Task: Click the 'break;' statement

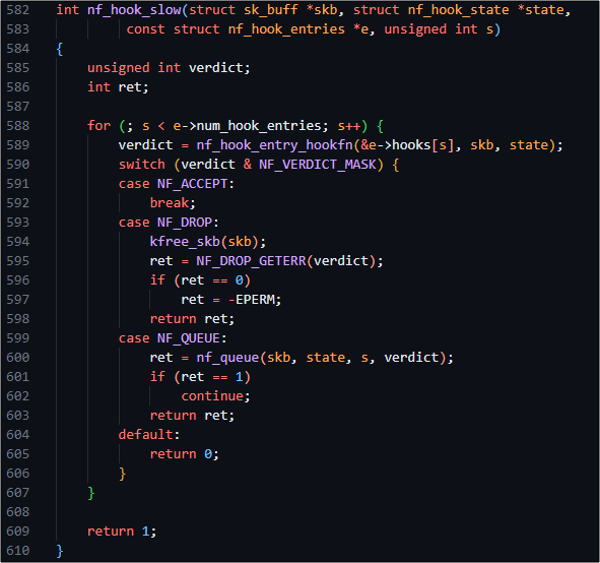Action: pyautogui.click(x=173, y=203)
